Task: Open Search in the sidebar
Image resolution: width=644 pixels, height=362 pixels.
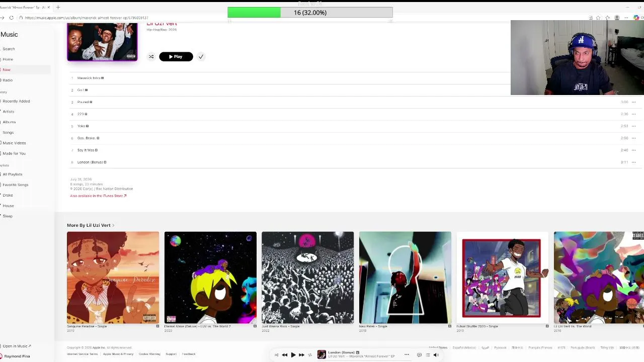Action: [9, 49]
